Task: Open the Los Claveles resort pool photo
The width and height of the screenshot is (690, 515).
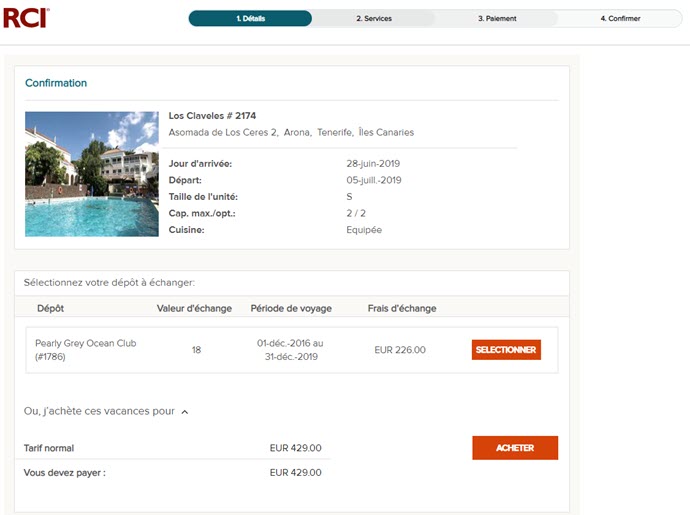Action: point(92,174)
